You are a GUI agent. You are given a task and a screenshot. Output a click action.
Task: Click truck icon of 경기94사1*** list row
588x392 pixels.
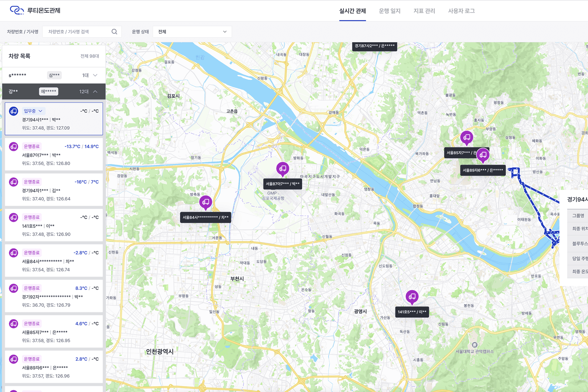(x=13, y=111)
